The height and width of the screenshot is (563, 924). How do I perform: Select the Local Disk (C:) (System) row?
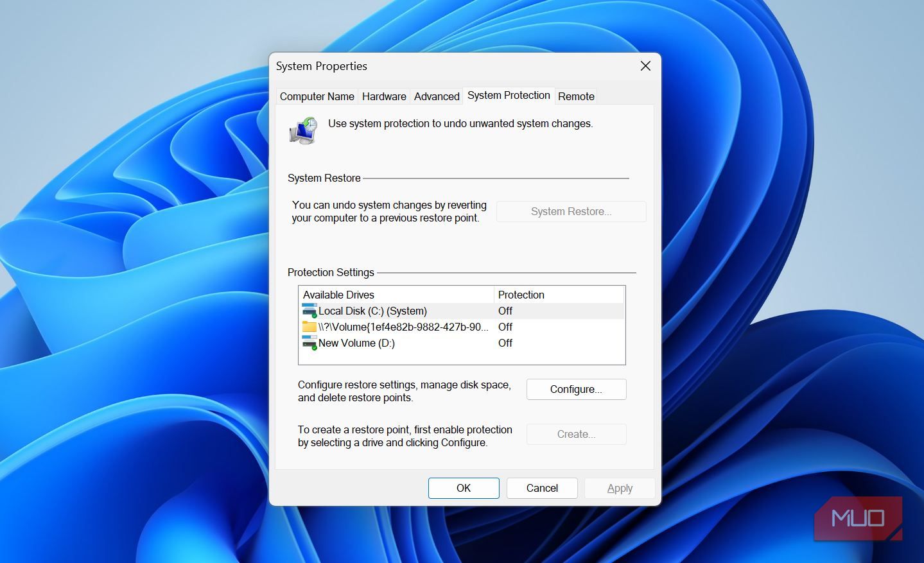[462, 311]
